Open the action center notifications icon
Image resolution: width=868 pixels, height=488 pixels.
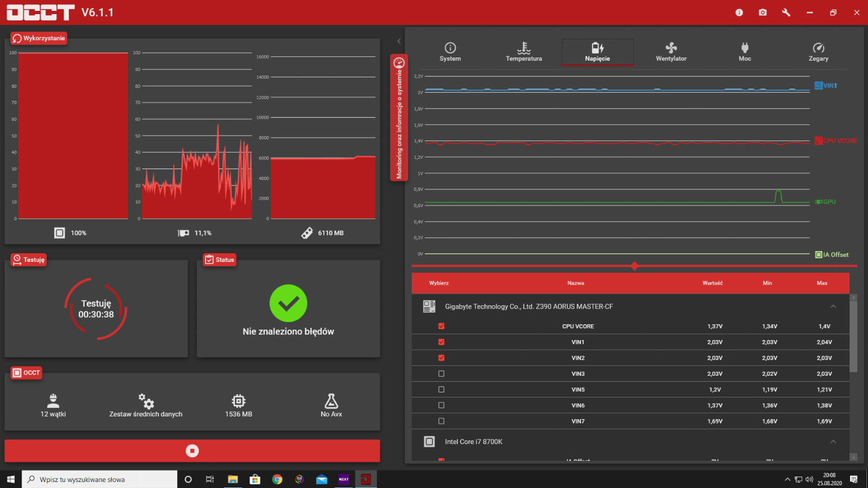point(854,479)
